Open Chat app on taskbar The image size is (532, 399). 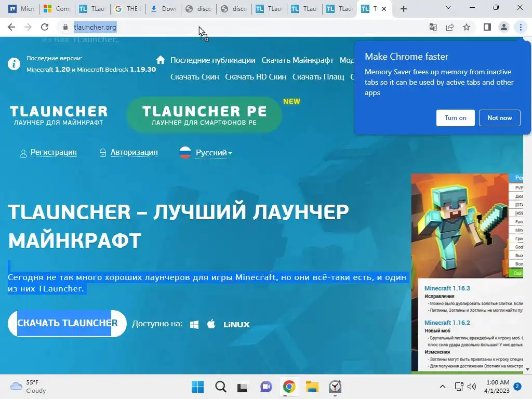[x=266, y=387]
